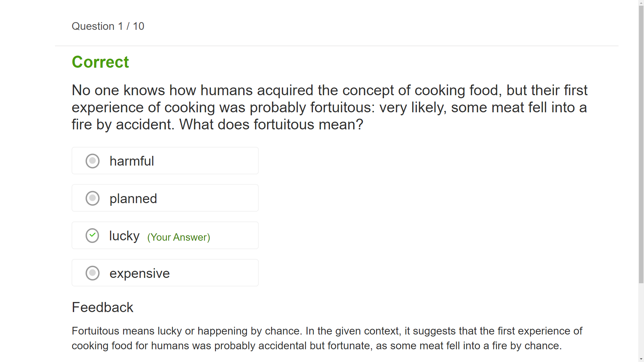Click the planned answer label text
Screen dimensions: 644x362
pos(133,198)
